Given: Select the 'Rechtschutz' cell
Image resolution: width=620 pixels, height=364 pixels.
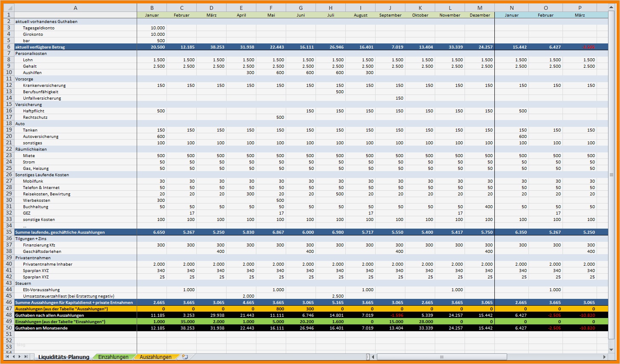Looking at the screenshot, I should coord(75,117).
